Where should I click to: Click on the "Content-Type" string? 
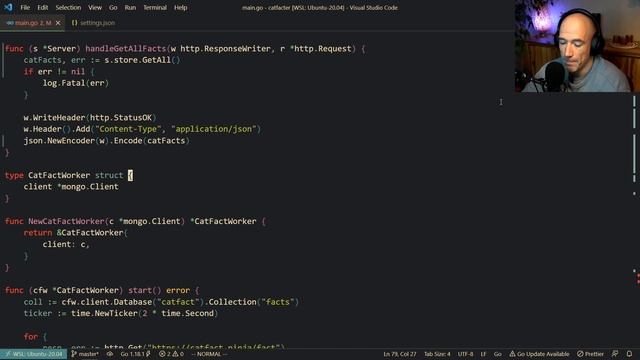click(x=128, y=129)
